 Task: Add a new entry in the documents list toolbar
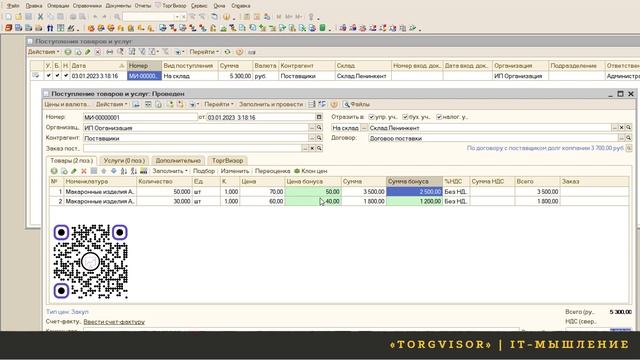(x=68, y=52)
